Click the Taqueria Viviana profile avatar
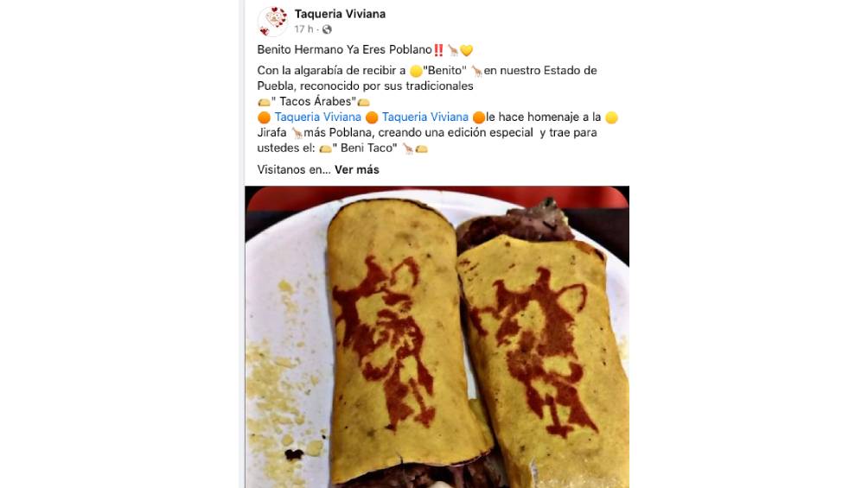The width and height of the screenshot is (868, 488). 272,22
